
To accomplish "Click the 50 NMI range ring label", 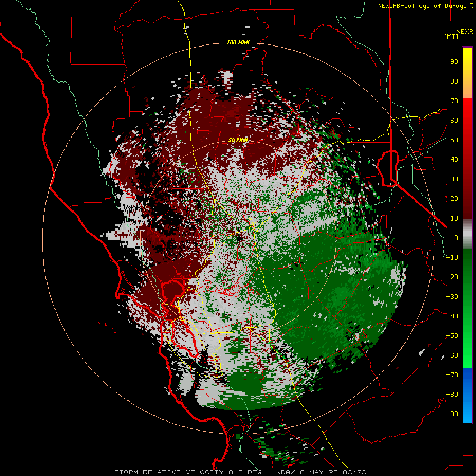I will (238, 140).
